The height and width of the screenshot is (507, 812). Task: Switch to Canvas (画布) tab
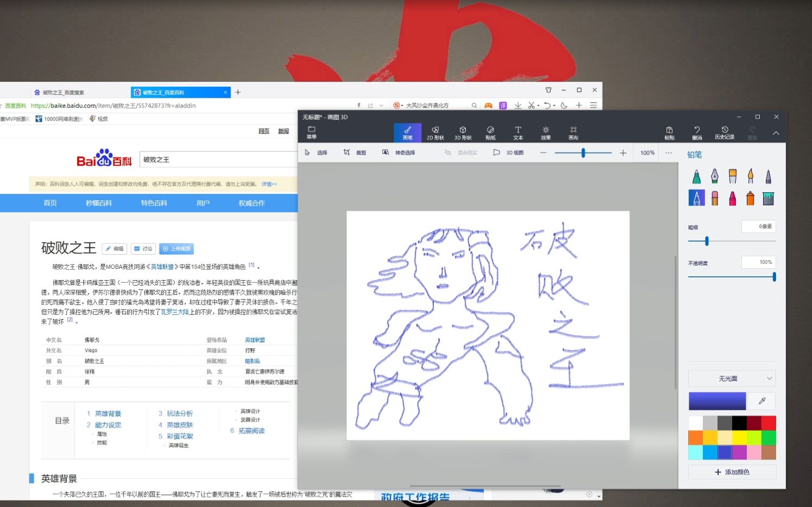pos(574,133)
